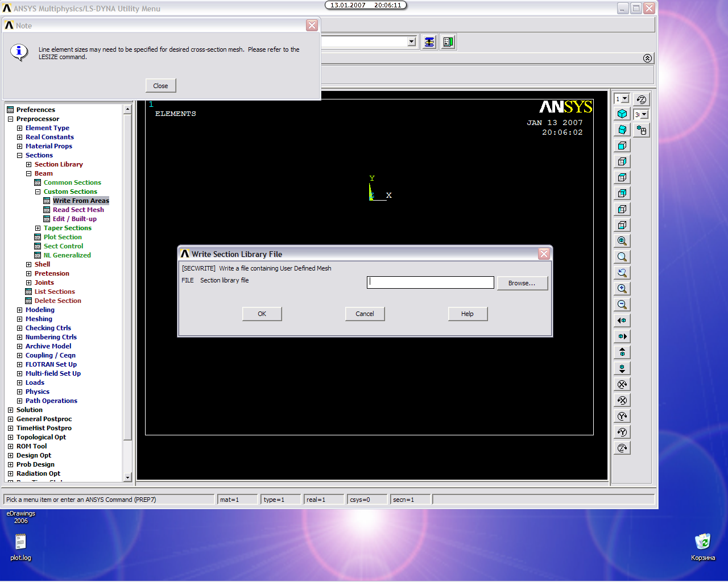728x582 pixels.
Task: Switch to Isometric view cube icon
Action: pos(622,114)
